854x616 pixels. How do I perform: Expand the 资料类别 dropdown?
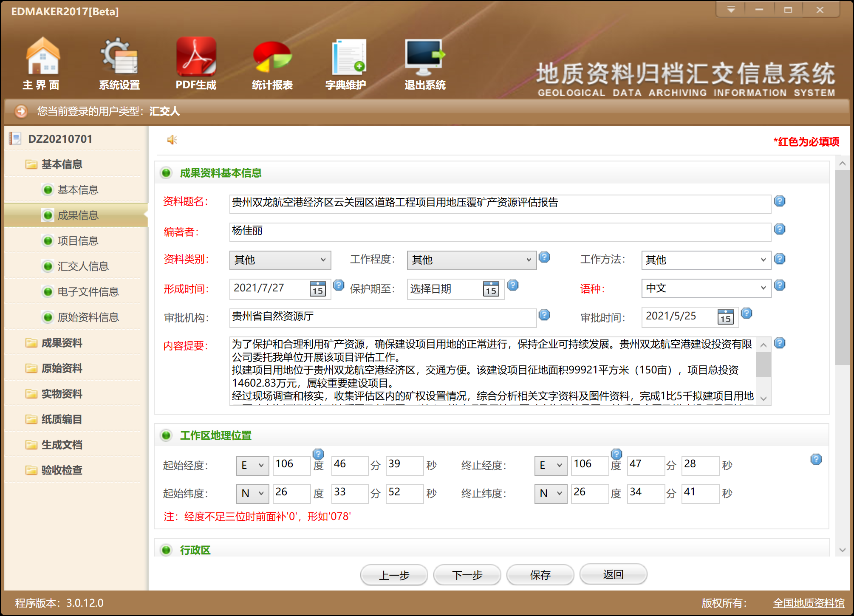point(280,260)
